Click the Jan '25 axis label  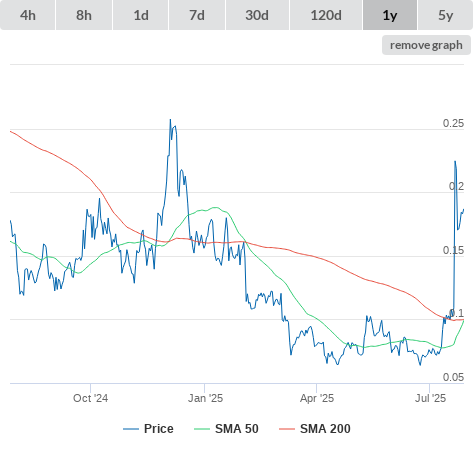pos(205,398)
